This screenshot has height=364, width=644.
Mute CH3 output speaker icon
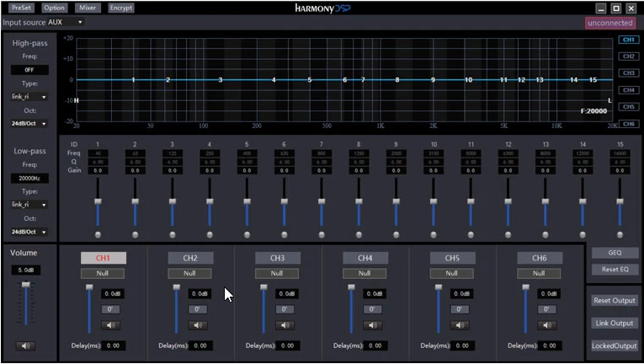(x=285, y=325)
